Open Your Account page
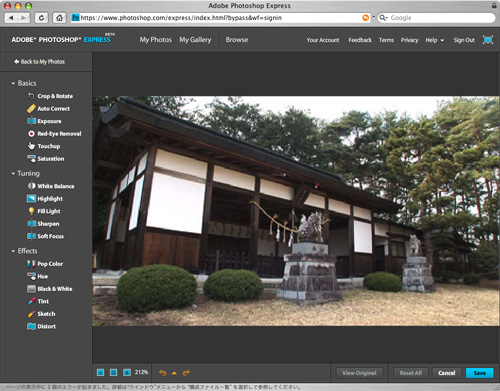 pyautogui.click(x=323, y=40)
